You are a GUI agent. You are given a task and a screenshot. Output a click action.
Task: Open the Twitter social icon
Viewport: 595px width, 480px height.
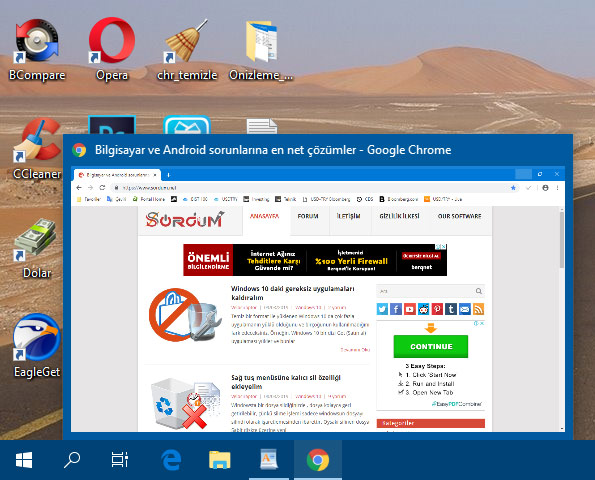pos(382,309)
